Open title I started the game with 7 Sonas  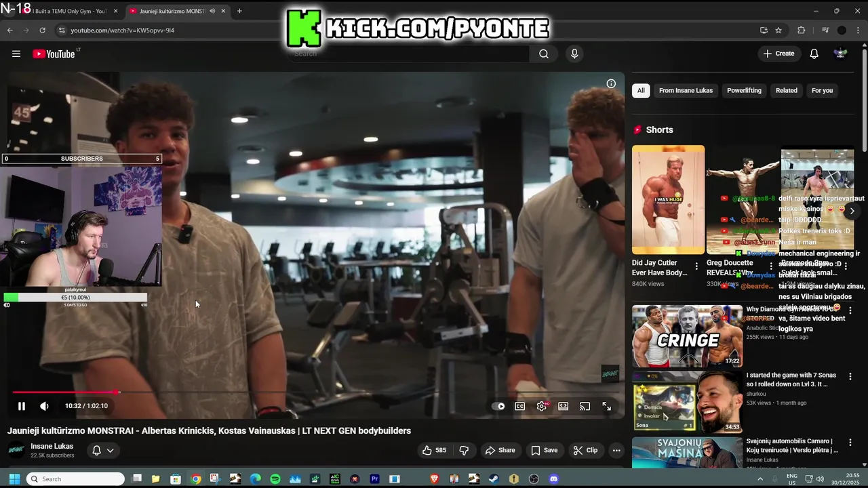click(791, 380)
